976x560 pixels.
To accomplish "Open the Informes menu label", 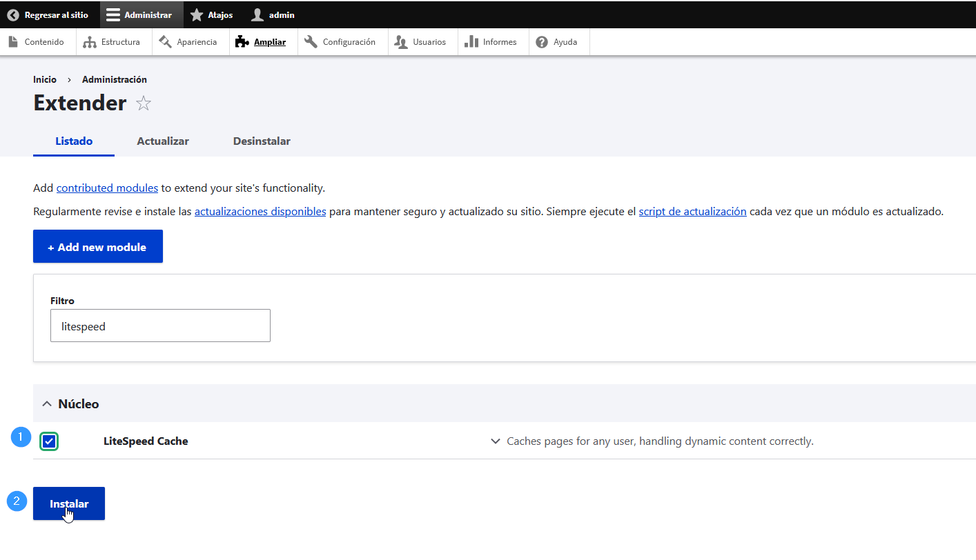I will point(500,42).
